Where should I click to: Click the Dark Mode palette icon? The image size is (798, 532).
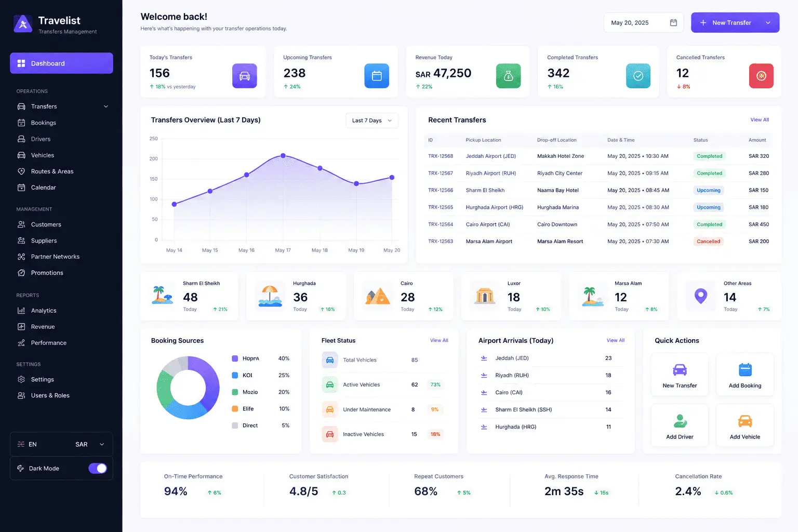pos(21,468)
